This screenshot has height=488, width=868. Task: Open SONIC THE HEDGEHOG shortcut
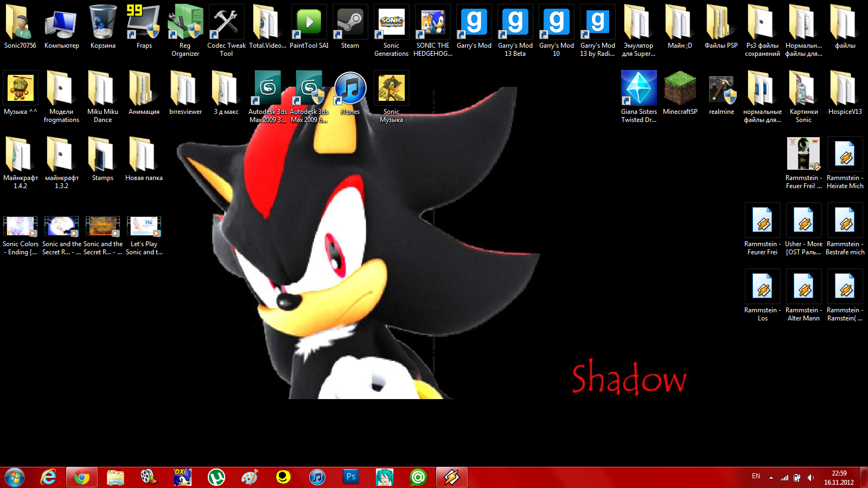pos(432,30)
